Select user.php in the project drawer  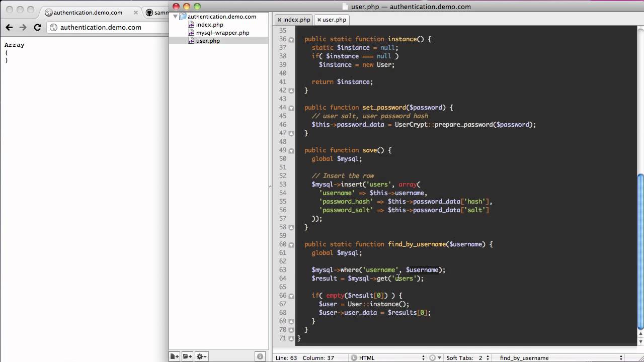tap(208, 41)
